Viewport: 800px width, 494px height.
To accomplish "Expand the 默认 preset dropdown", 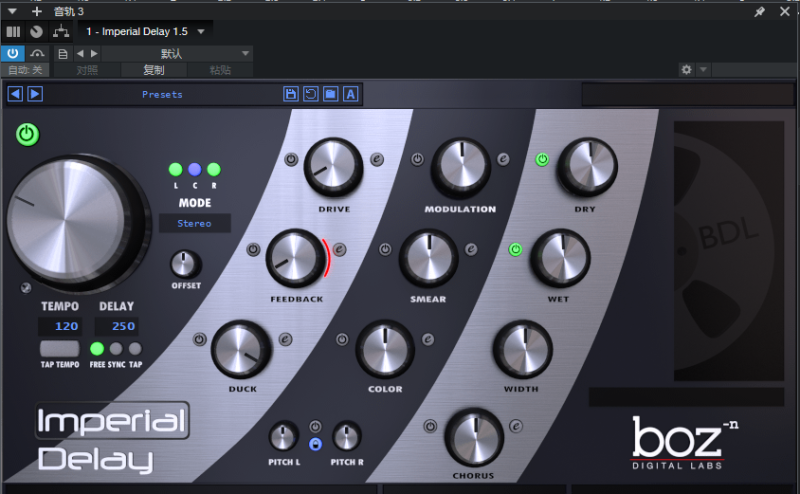I will pos(246,53).
